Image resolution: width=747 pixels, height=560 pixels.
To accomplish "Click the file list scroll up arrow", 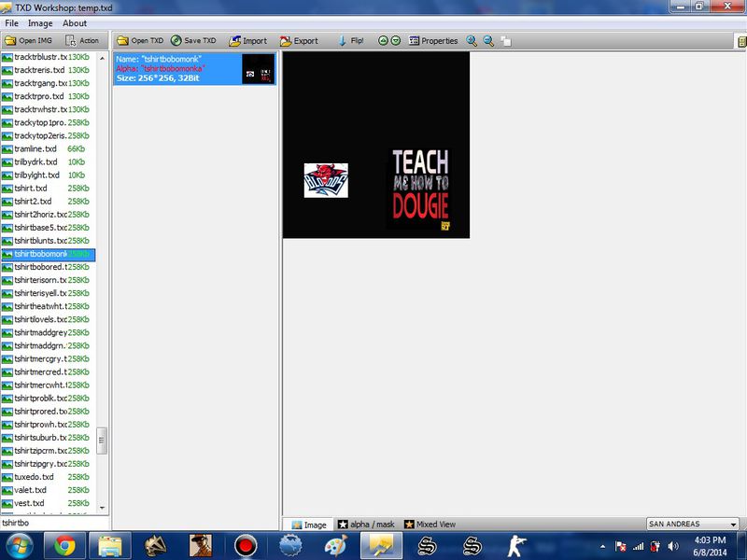I will [102, 58].
